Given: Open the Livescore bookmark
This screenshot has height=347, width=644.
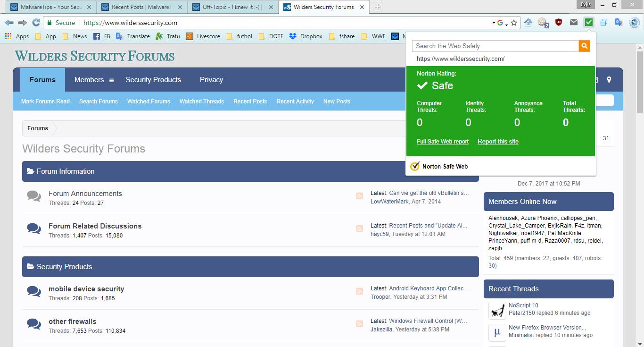Looking at the screenshot, I should tap(203, 36).
